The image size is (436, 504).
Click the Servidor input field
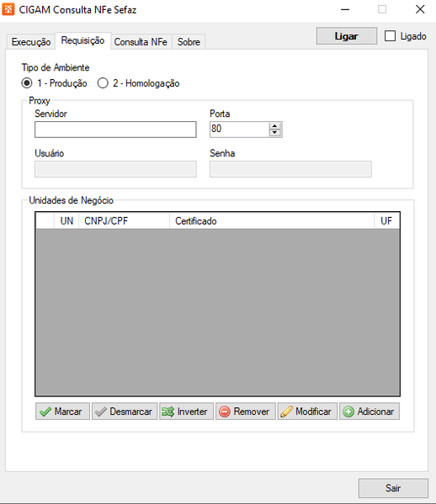115,130
